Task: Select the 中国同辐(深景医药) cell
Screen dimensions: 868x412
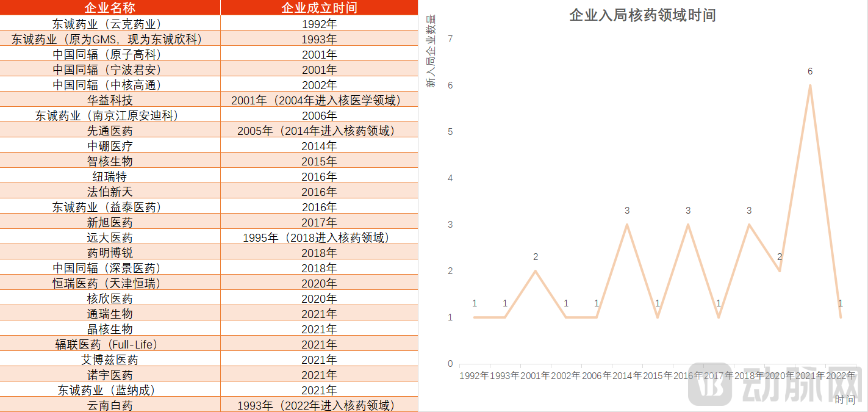Action: [110, 267]
